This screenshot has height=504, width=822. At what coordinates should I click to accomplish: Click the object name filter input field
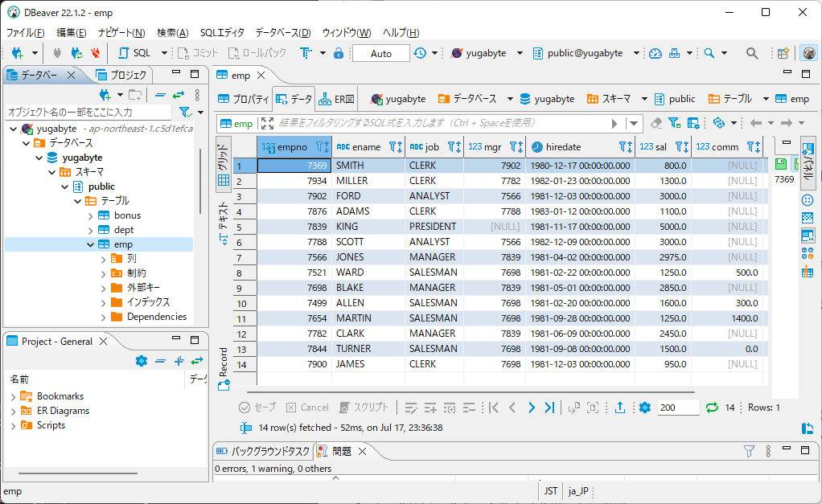click(x=88, y=112)
